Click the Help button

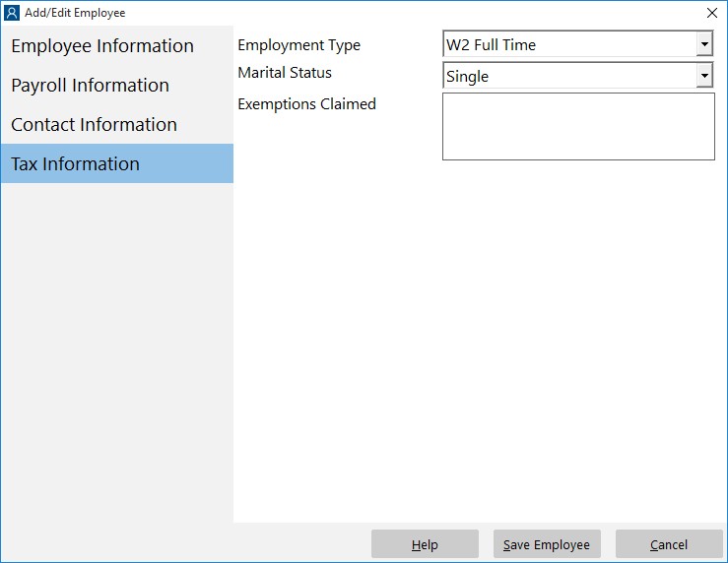[x=425, y=544]
